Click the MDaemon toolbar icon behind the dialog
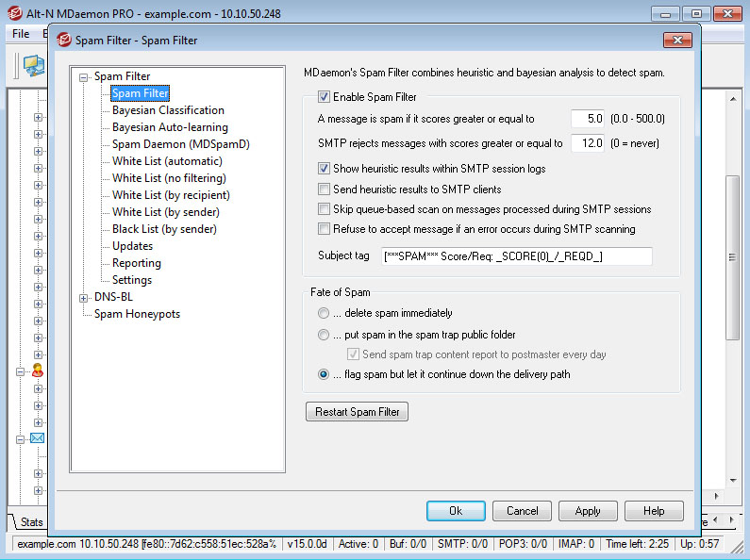Screen dimensions: 750x560 click(x=34, y=65)
